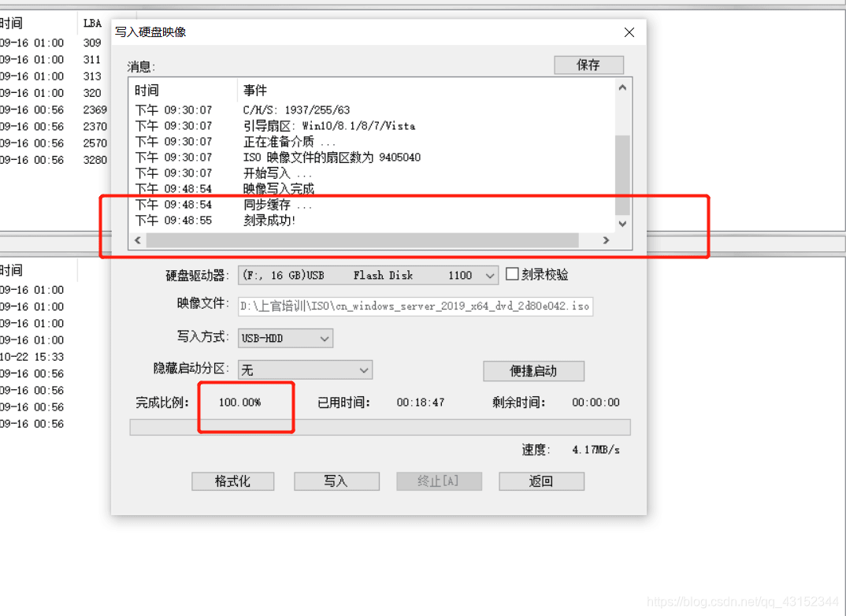This screenshot has width=846, height=616.
Task: Click the remaining time 00:00:00
Action: click(x=596, y=403)
